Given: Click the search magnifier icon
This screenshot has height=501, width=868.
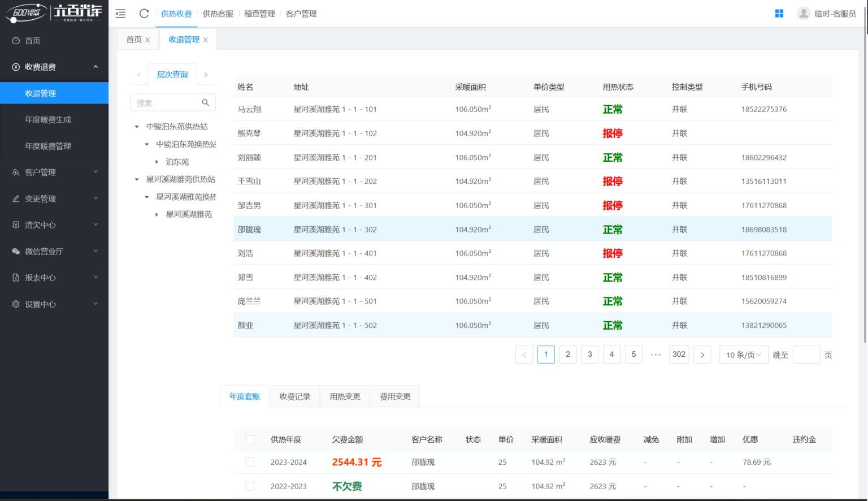Looking at the screenshot, I should [206, 103].
